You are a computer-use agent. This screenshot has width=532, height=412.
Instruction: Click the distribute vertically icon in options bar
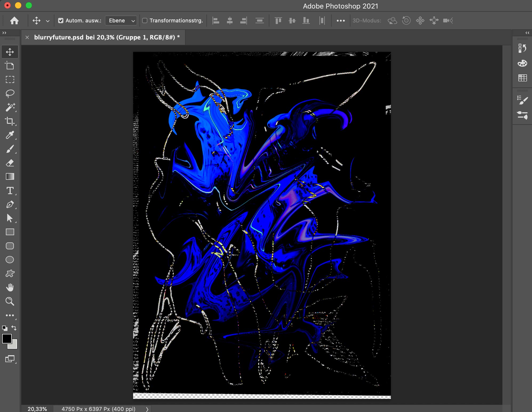point(259,21)
